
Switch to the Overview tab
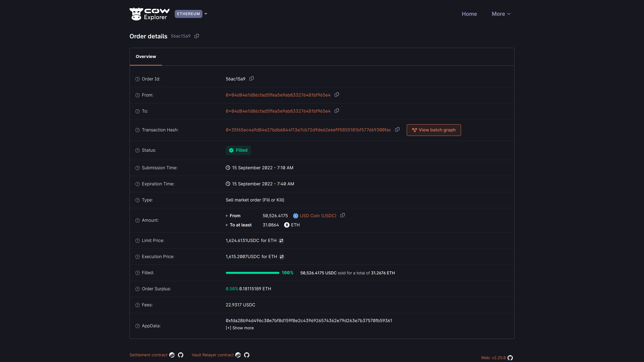point(146,56)
